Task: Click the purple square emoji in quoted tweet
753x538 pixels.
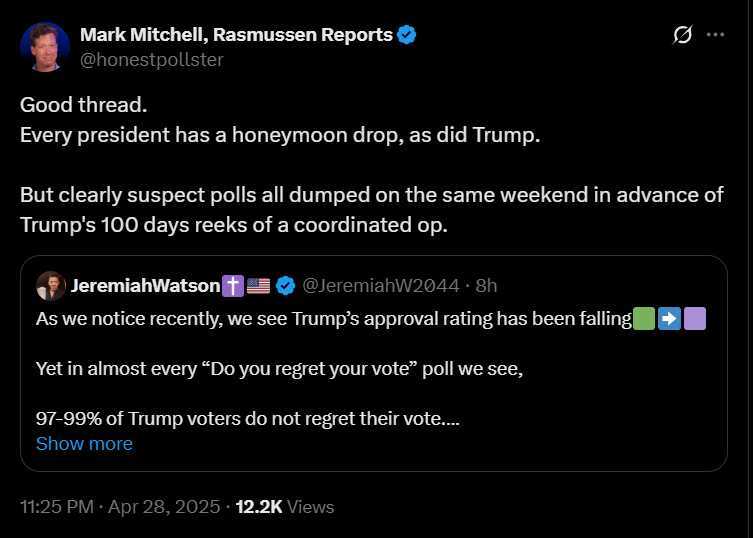Action: [x=695, y=318]
